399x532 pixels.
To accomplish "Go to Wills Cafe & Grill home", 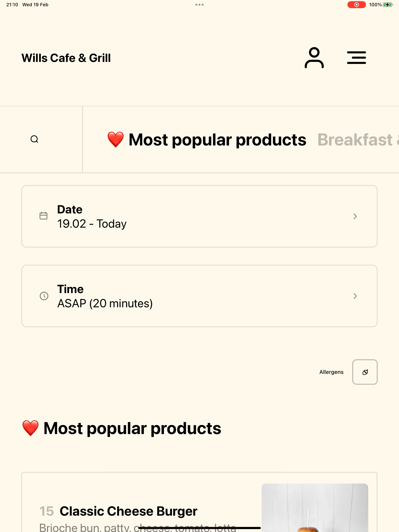I will click(66, 58).
